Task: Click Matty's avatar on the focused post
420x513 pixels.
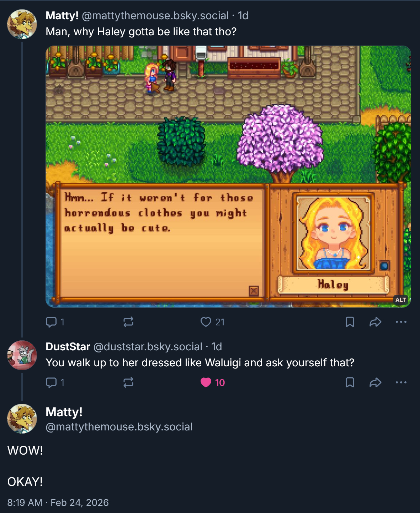Action: coord(22,419)
